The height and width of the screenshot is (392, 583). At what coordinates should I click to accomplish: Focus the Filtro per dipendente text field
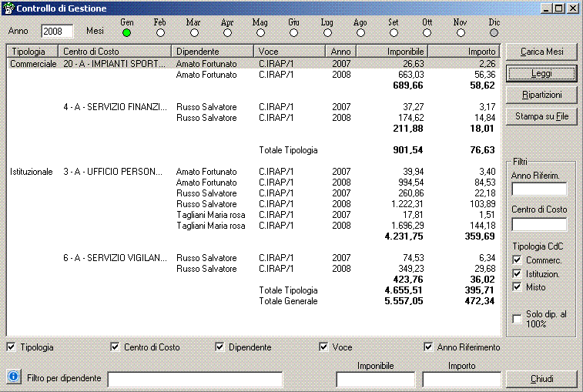click(195, 379)
